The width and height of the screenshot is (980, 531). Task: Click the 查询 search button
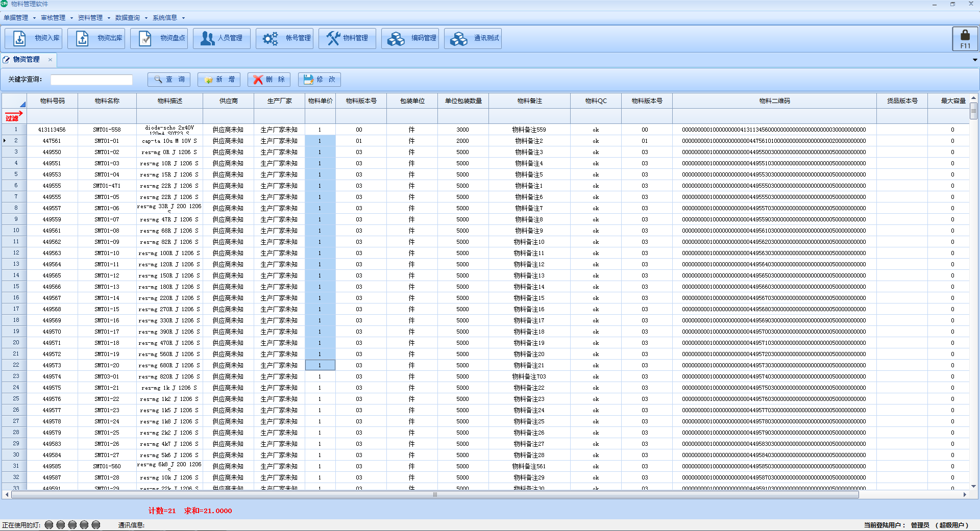(x=169, y=80)
